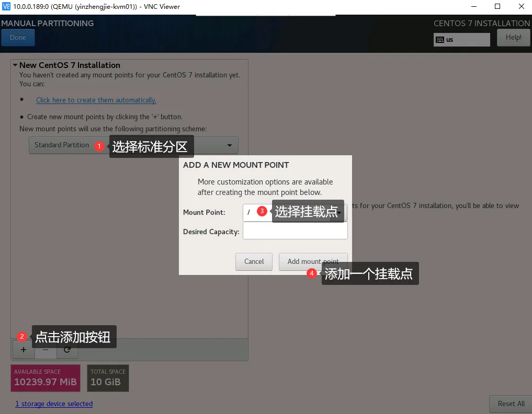
Task: Click the Reset All button
Action: coord(511,404)
